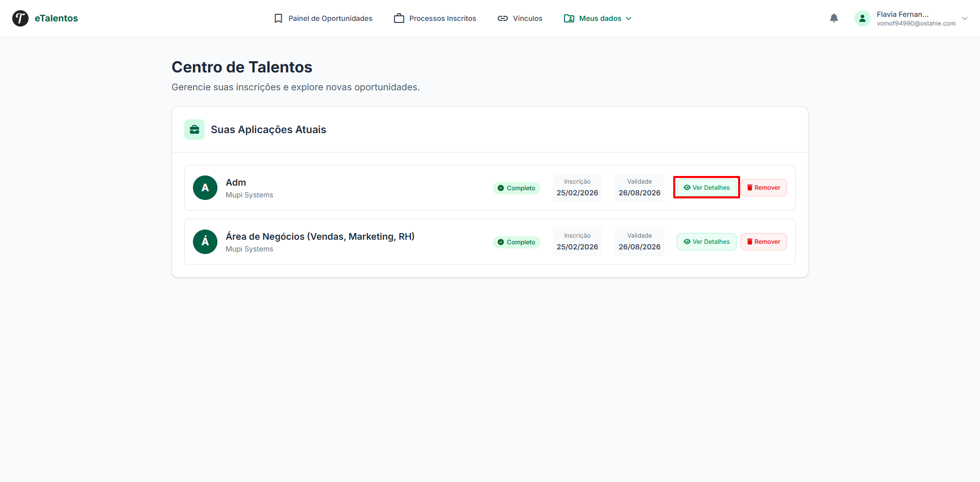The width and height of the screenshot is (980, 482).
Task: Click the Completo badge on Área de Negócios row
Action: point(517,242)
